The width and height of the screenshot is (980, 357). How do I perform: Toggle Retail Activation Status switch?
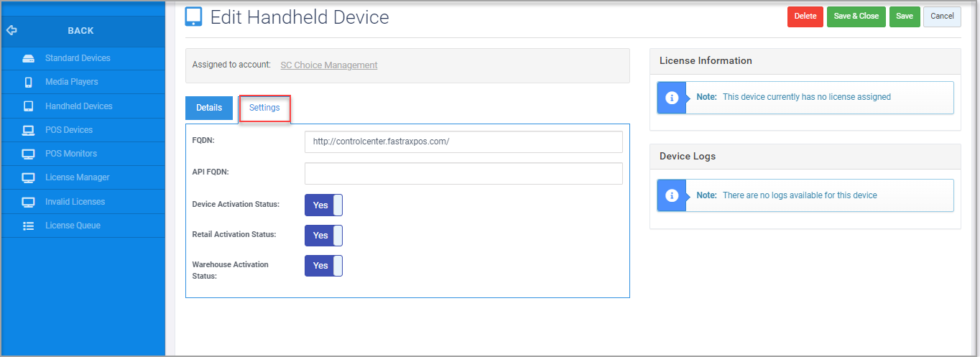pyautogui.click(x=324, y=236)
